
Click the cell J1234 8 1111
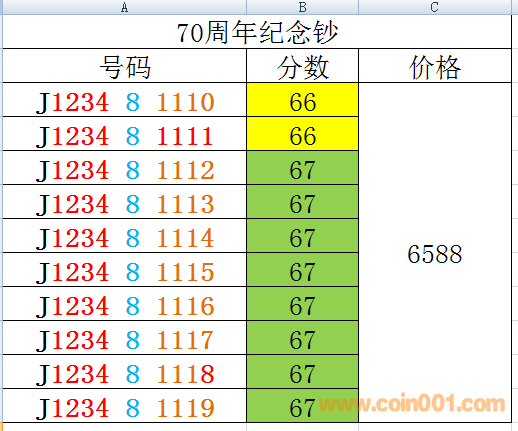pos(124,134)
